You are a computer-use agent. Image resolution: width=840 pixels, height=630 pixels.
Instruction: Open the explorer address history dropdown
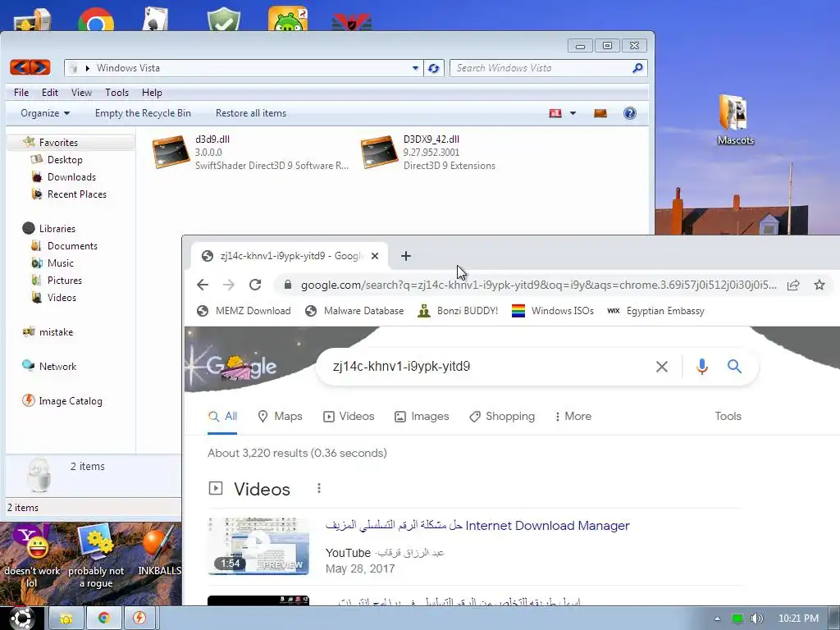[x=415, y=68]
